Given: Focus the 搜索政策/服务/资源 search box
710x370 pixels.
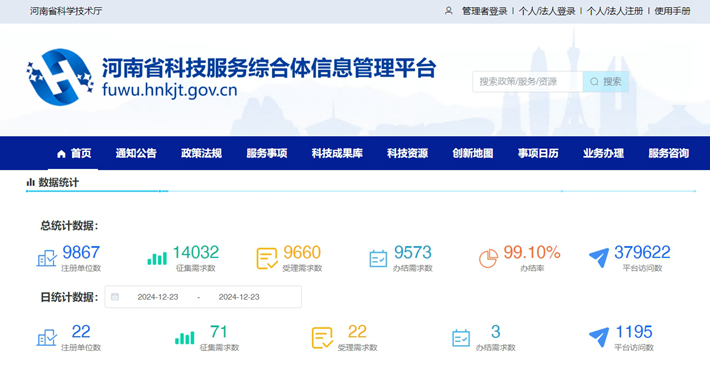Looking at the screenshot, I should (528, 82).
